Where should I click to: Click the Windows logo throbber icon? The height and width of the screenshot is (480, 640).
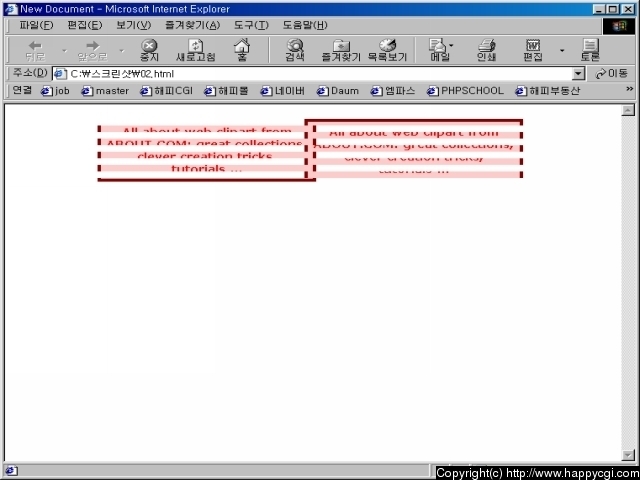[619, 26]
